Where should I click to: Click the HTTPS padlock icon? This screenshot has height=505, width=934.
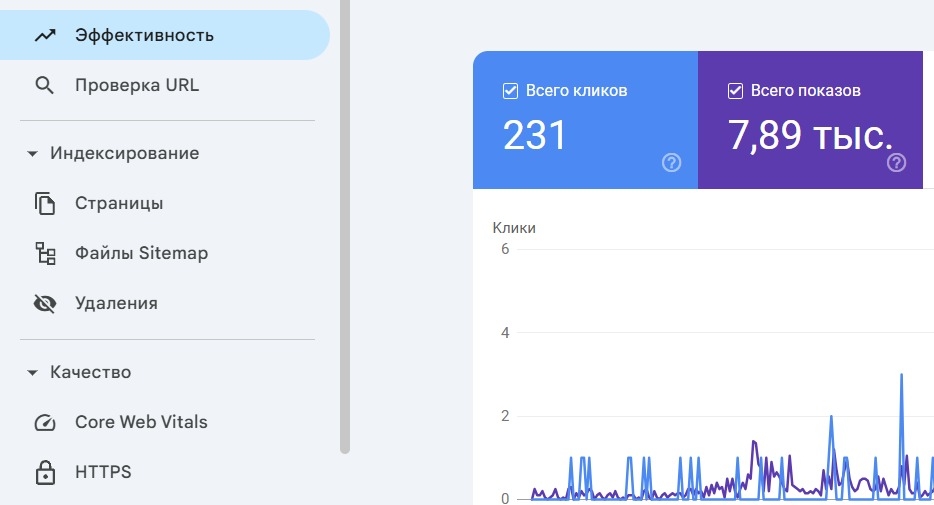(44, 472)
